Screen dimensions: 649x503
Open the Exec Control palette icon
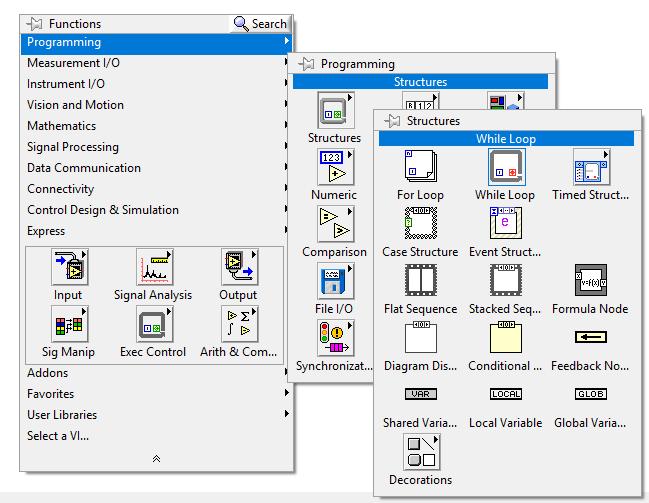pos(154,324)
